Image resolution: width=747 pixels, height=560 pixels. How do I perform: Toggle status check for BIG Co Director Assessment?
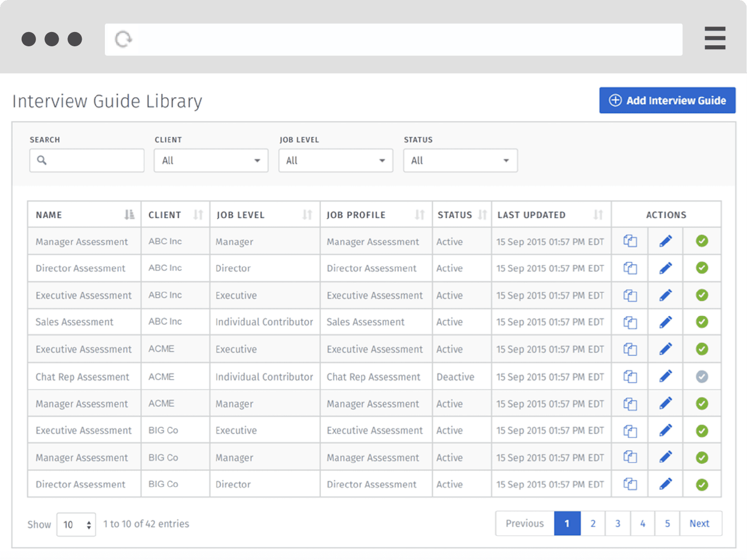[702, 485]
